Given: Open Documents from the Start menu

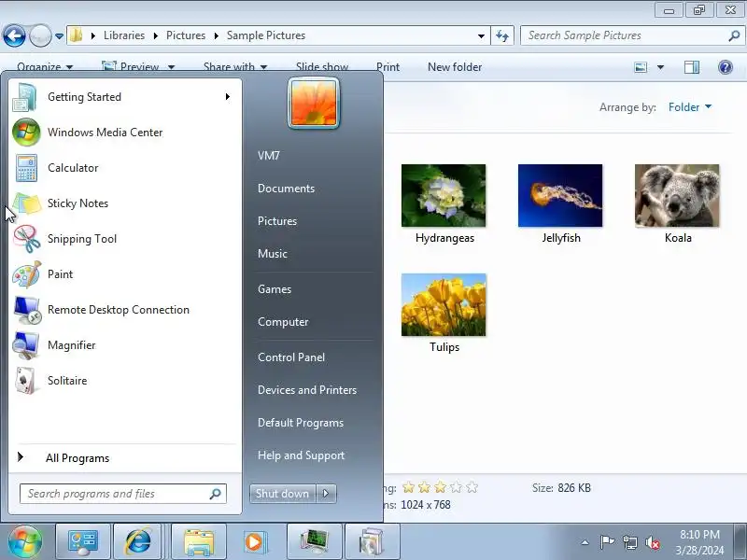Looking at the screenshot, I should click(287, 189).
